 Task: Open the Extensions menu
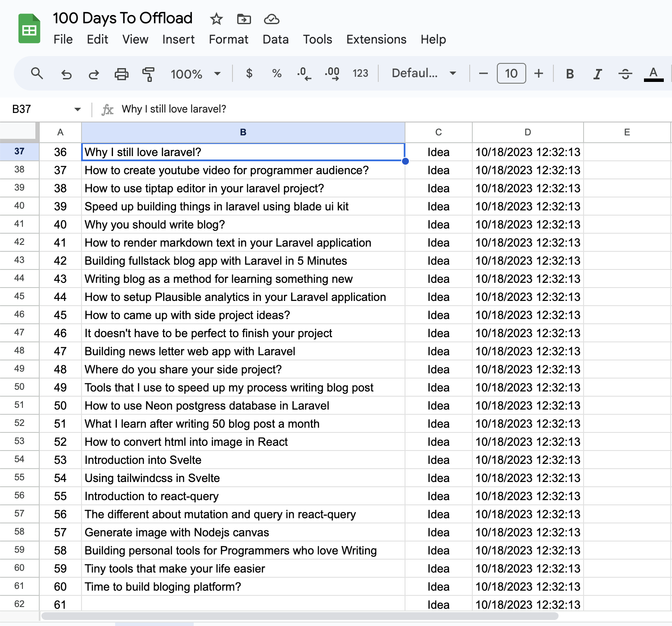[376, 40]
